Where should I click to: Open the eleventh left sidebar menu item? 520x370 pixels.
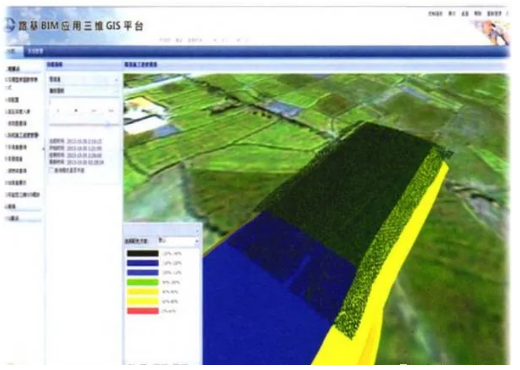23,195
